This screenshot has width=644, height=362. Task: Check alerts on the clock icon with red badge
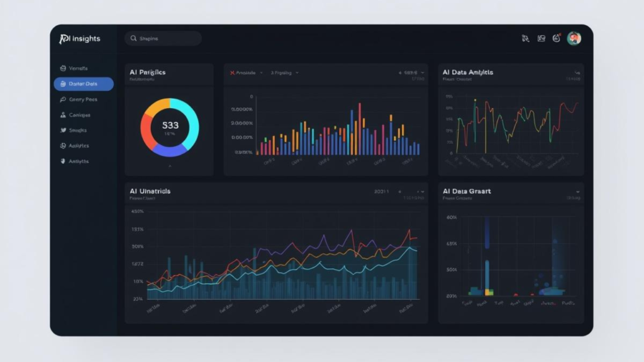coord(557,38)
